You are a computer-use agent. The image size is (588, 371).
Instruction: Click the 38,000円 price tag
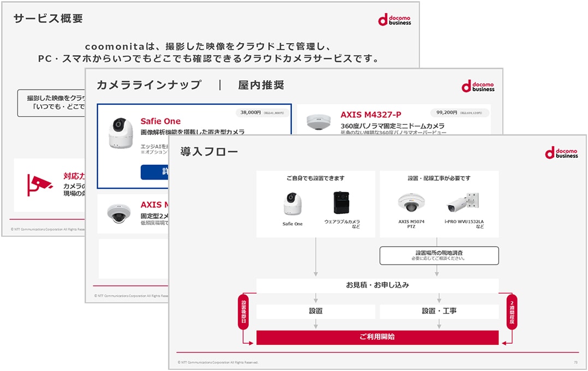[262, 112]
